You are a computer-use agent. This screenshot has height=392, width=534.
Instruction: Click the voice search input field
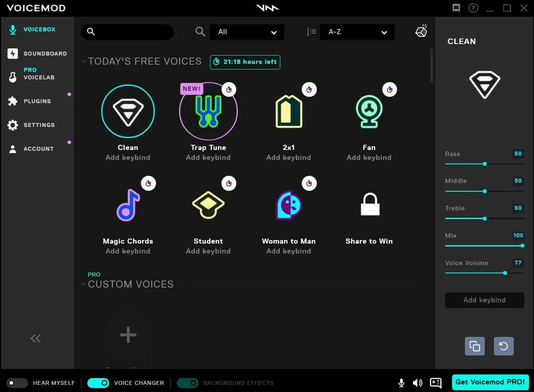[127, 32]
